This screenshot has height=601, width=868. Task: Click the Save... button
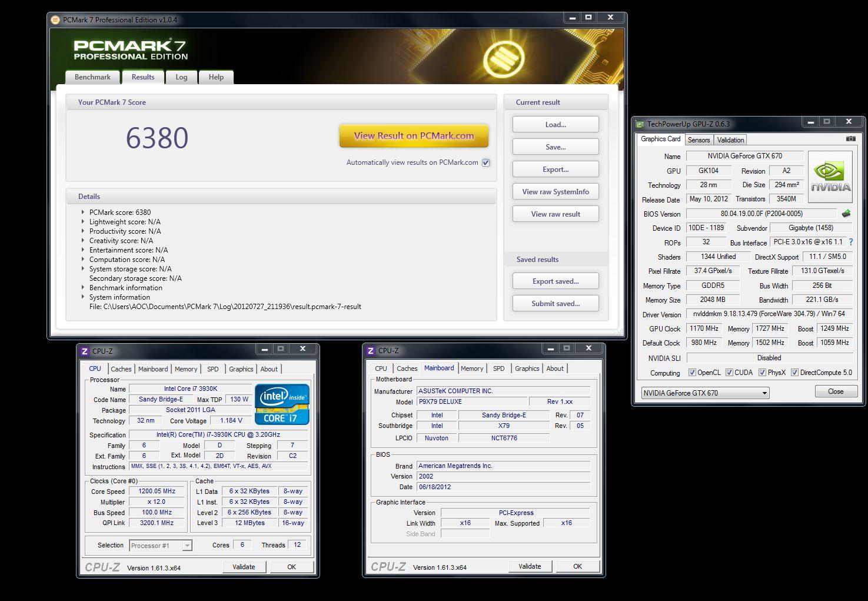[556, 147]
